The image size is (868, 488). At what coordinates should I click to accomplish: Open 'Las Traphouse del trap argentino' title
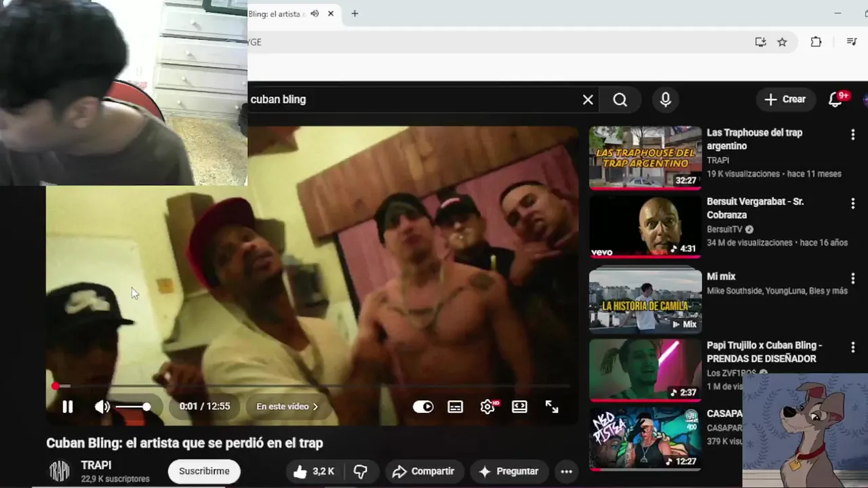tap(754, 139)
